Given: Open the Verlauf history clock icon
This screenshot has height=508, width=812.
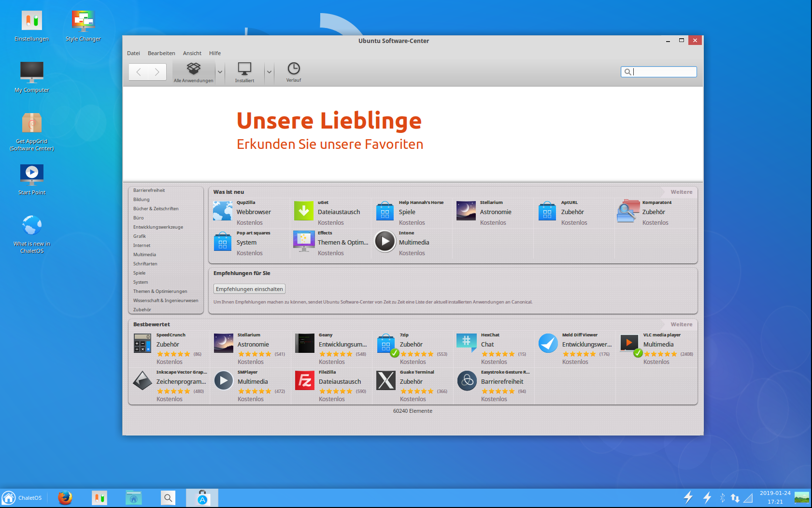Looking at the screenshot, I should 293,69.
